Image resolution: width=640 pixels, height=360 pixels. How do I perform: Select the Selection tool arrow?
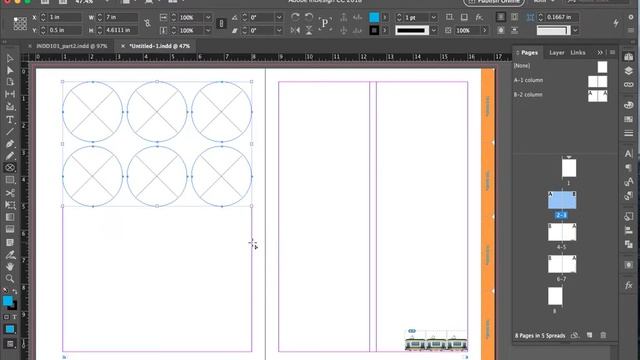[10, 58]
